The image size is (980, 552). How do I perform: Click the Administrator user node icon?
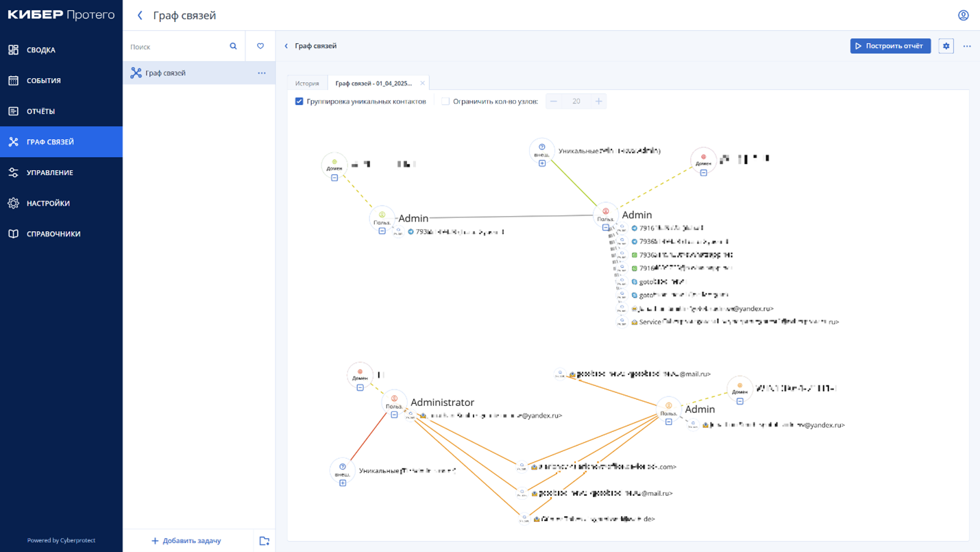point(394,399)
